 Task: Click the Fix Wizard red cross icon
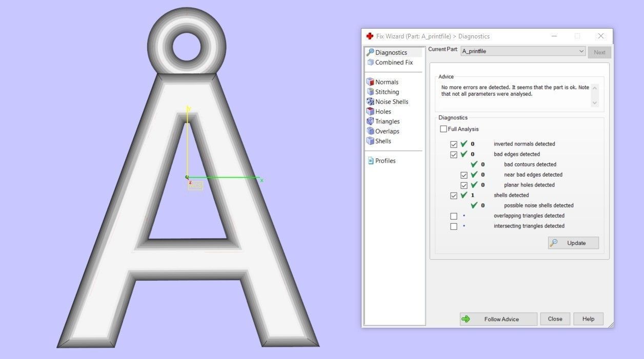[x=370, y=36]
